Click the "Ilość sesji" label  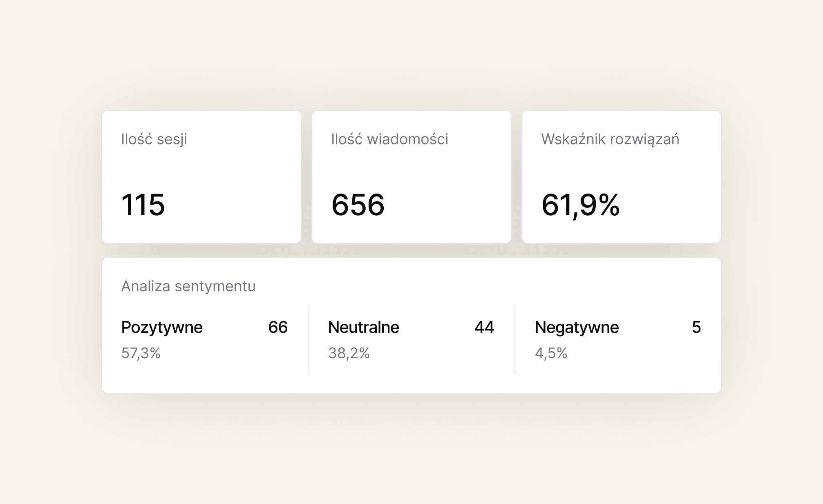[154, 139]
